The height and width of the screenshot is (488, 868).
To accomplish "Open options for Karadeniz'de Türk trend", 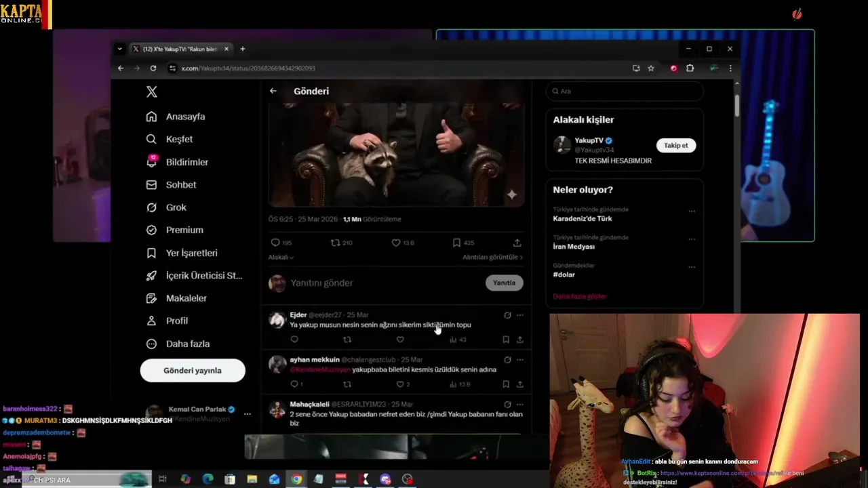I will click(x=692, y=211).
